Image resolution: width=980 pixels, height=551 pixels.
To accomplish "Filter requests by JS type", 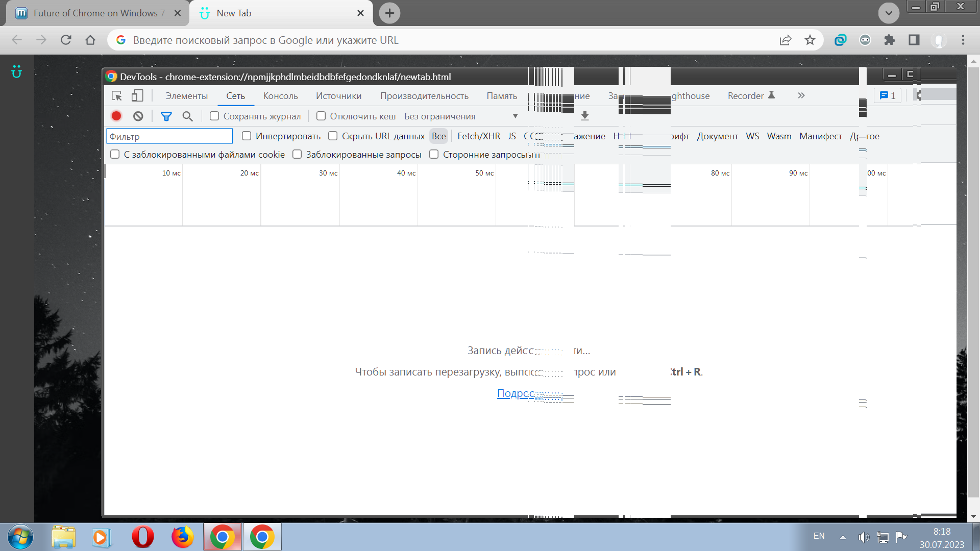I will click(x=512, y=136).
